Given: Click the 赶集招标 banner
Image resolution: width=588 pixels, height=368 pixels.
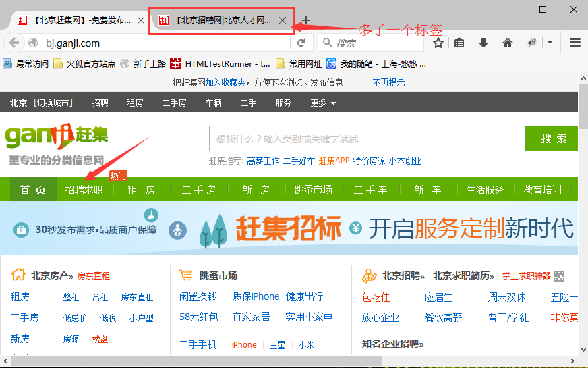Looking at the screenshot, I should point(289,228).
